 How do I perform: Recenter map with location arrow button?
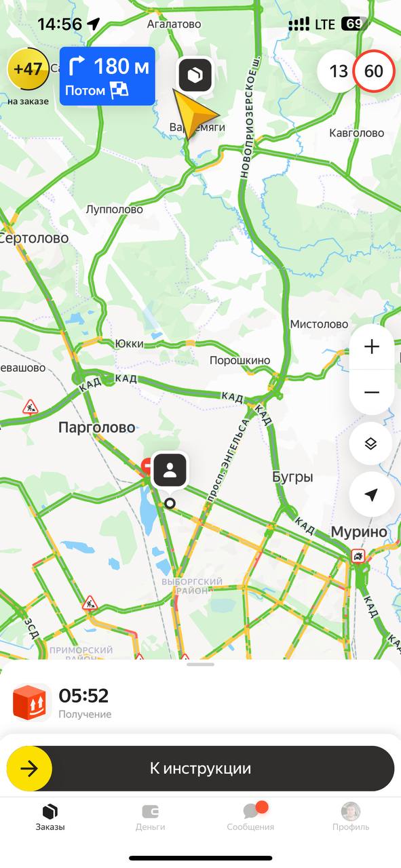371,495
